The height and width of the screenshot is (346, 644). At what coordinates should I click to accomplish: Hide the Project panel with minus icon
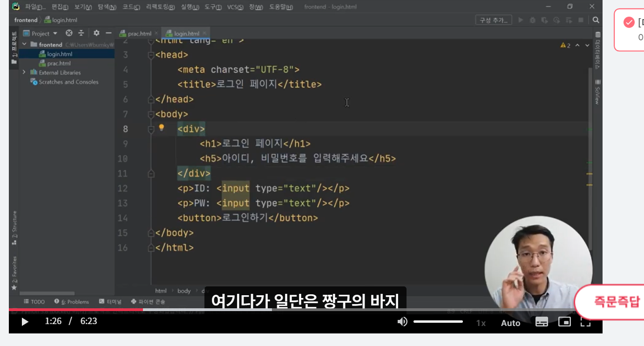coord(108,33)
